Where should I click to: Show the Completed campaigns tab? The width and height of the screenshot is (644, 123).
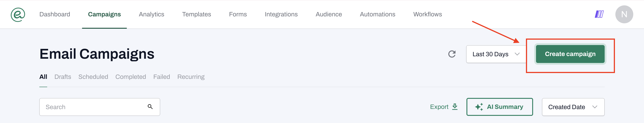point(131,77)
